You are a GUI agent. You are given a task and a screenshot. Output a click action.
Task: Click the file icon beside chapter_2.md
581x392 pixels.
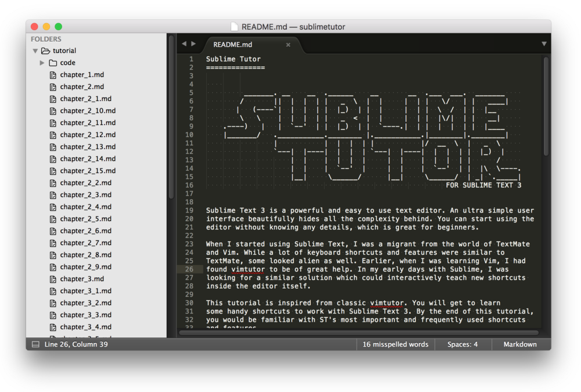point(53,87)
